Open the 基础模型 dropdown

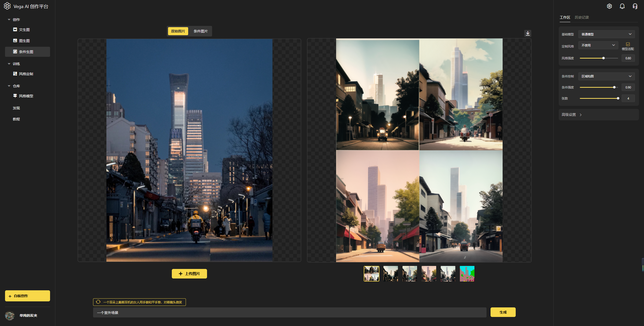(x=606, y=34)
